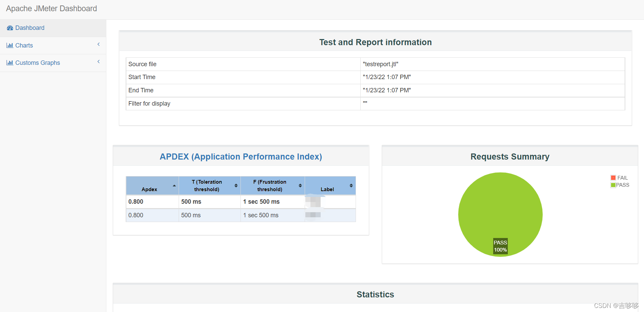This screenshot has height=312, width=644.
Task: Click the Frustration threshold sort arrows icon
Action: tap(300, 186)
